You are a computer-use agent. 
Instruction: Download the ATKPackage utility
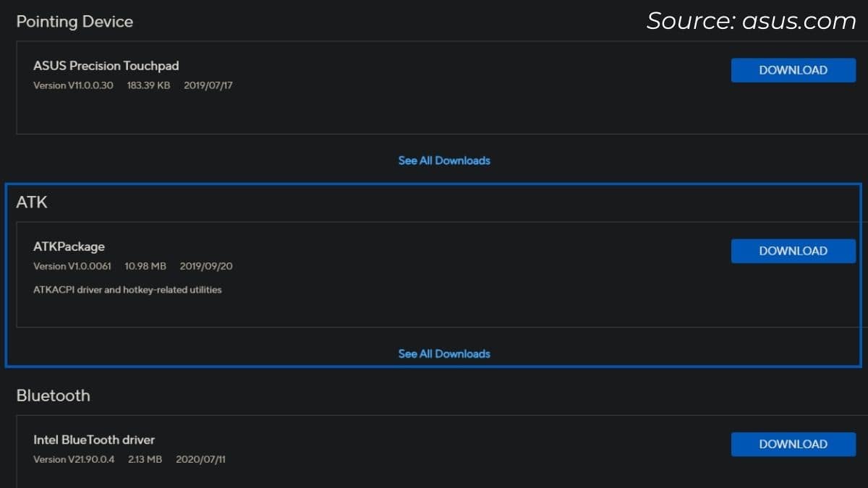coord(793,251)
